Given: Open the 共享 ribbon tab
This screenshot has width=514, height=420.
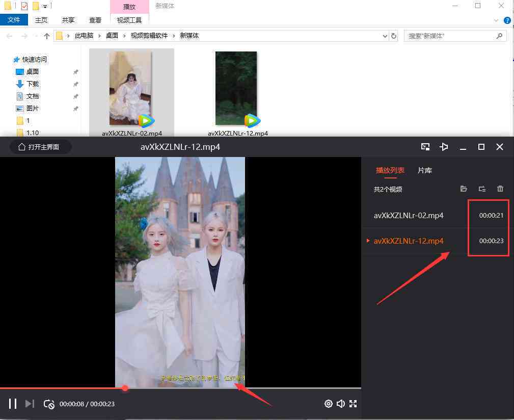Looking at the screenshot, I should 68,20.
